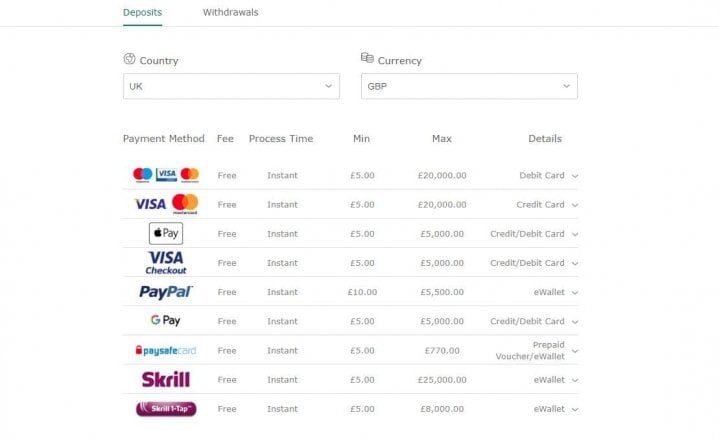Expand the Debit Card details chevron
Screen dimensions: 719x441
(x=575, y=176)
